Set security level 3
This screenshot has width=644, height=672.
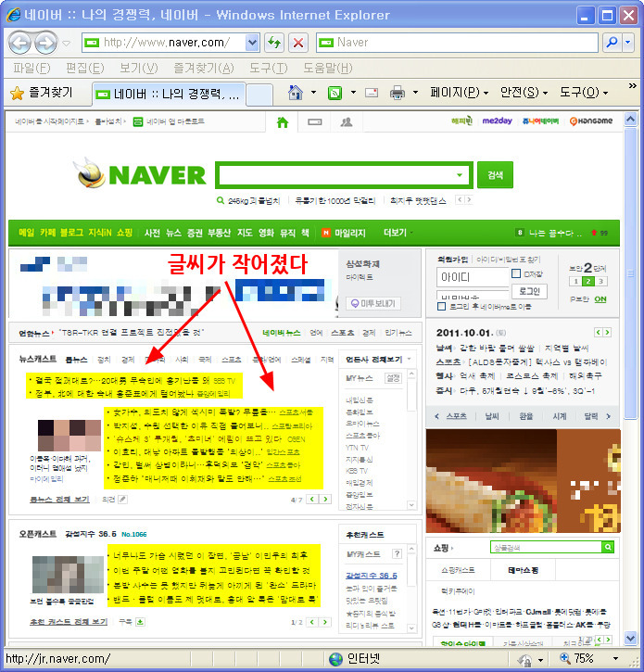(600, 281)
